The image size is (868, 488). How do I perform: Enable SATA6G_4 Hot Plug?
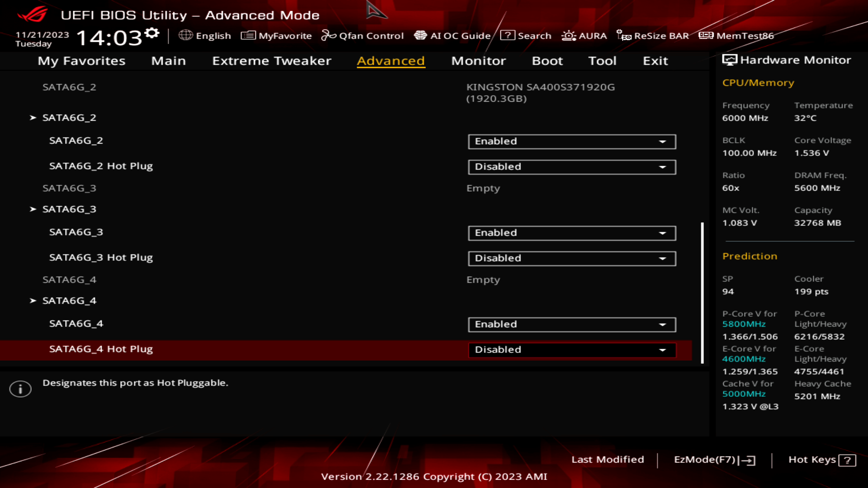571,349
